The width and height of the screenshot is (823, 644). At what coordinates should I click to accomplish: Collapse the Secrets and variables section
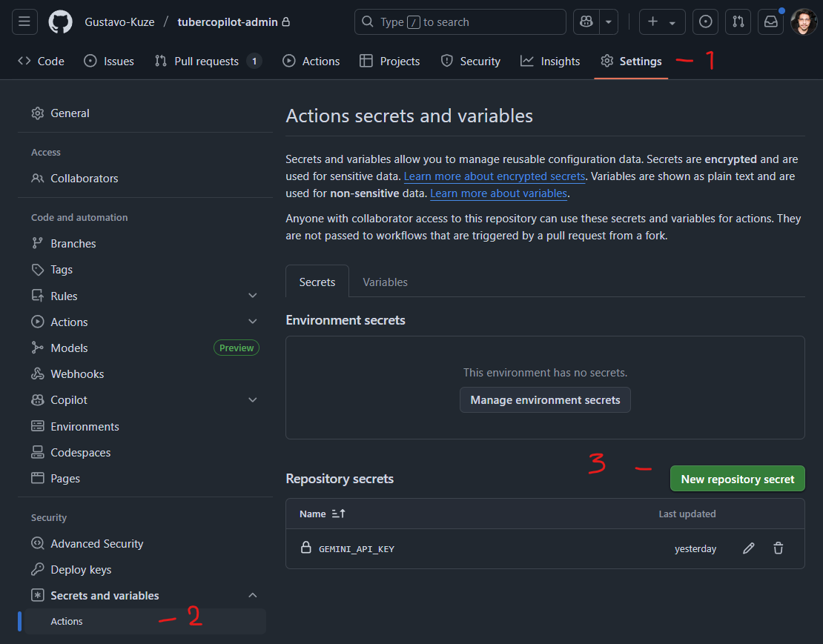point(253,595)
